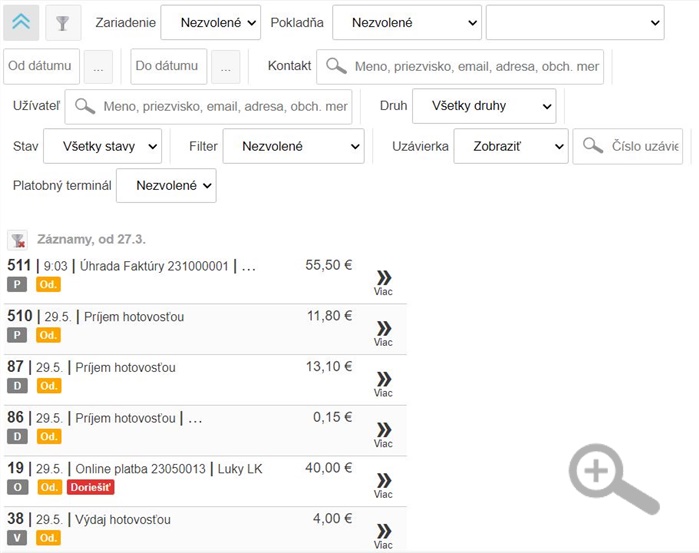Collapse filter panel with double-chevron up icon
Image resolution: width=699 pixels, height=553 pixels.
click(x=21, y=22)
